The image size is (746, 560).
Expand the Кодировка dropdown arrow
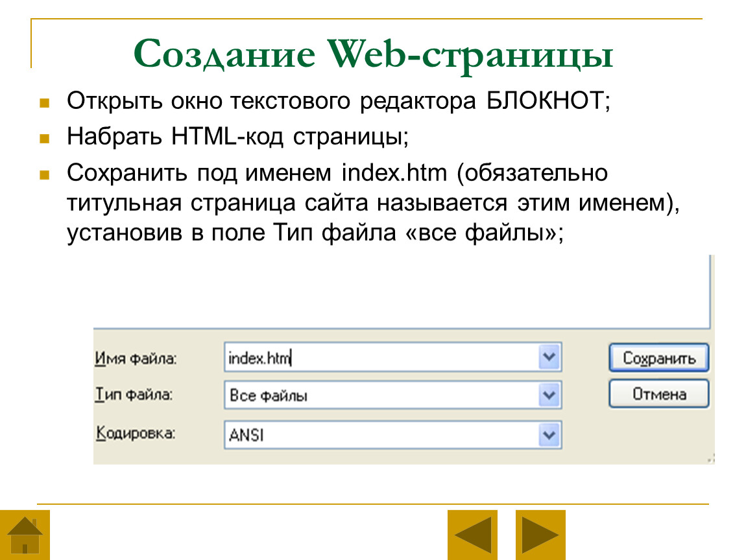coord(549,435)
